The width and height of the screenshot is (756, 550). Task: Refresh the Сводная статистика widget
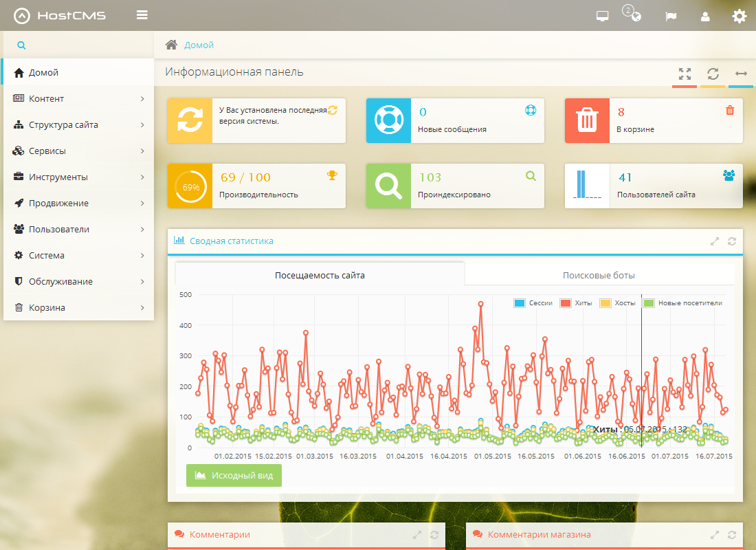(x=732, y=241)
